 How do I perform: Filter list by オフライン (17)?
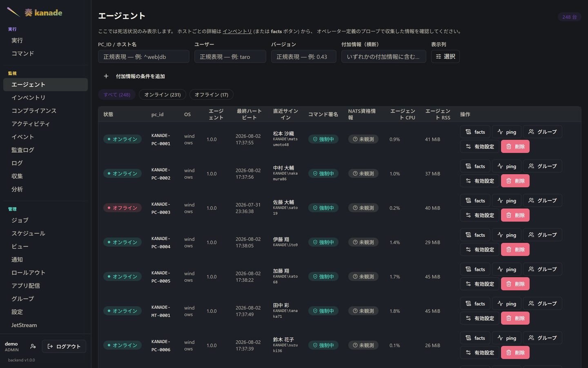pos(212,94)
